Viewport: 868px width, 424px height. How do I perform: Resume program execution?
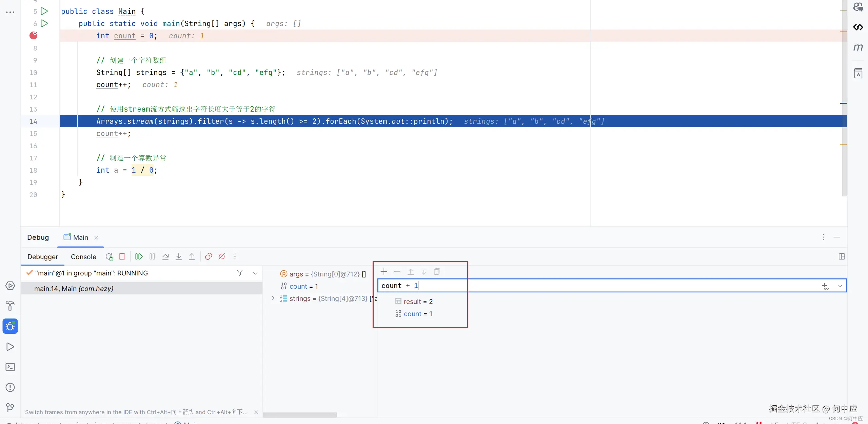click(x=139, y=257)
